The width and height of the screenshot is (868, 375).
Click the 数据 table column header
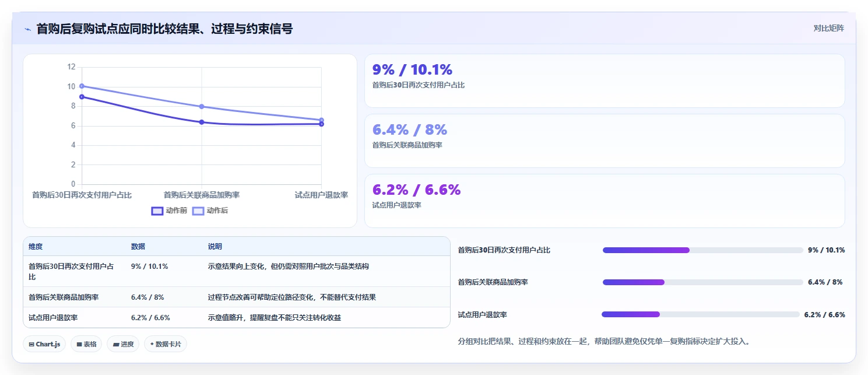tap(138, 247)
